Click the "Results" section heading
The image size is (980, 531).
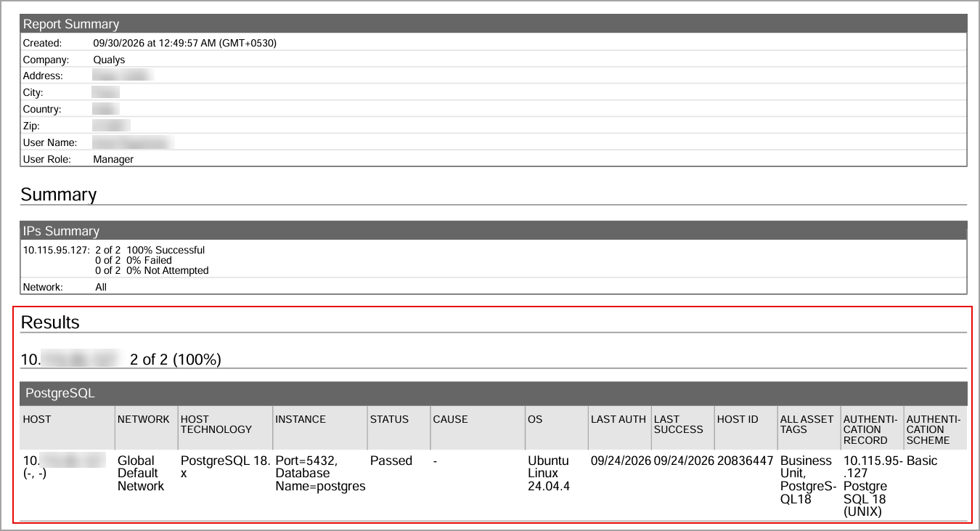tap(50, 323)
